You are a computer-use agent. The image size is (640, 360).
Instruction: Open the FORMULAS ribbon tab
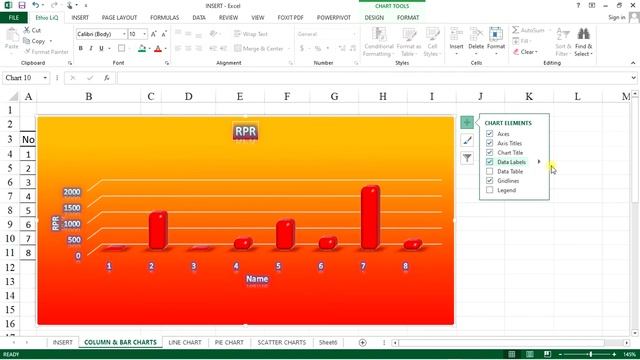(164, 18)
